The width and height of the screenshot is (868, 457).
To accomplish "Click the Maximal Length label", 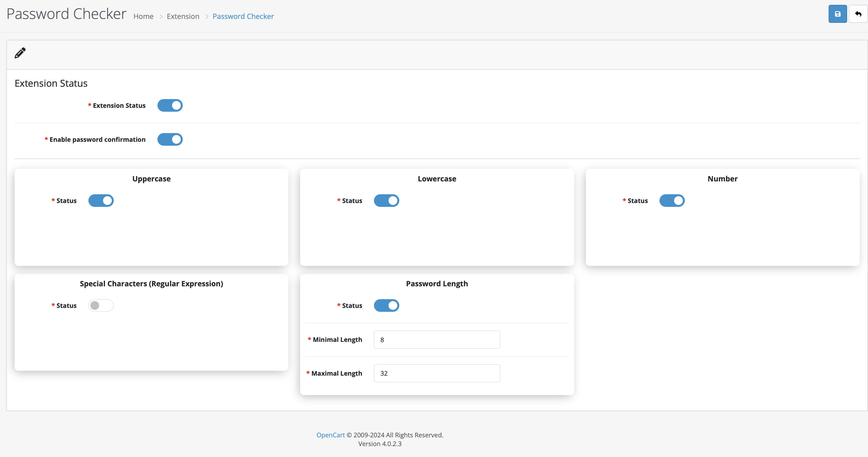I will point(337,373).
